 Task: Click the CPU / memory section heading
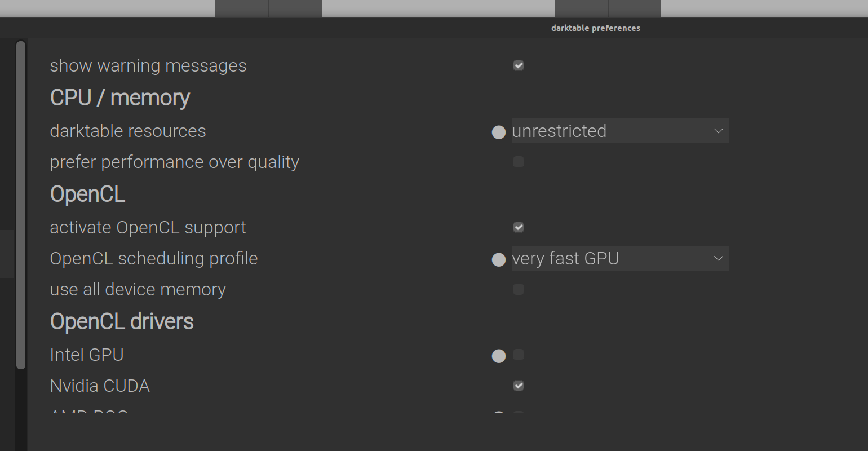pyautogui.click(x=119, y=98)
